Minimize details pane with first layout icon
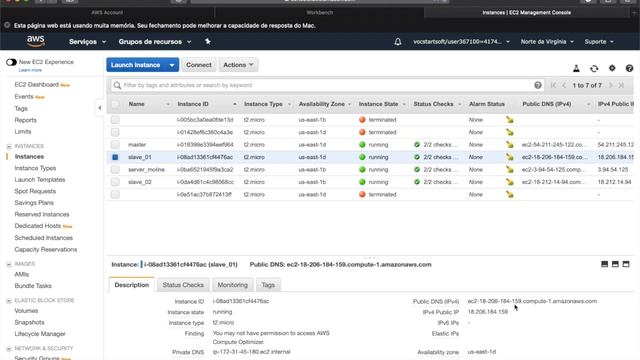Screen dimensions: 640x360 click(604, 264)
